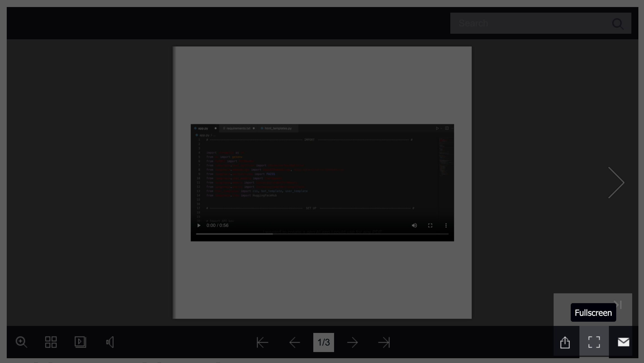The image size is (644, 363).
Task: Open the video's three-dot options menu
Action: (x=446, y=225)
